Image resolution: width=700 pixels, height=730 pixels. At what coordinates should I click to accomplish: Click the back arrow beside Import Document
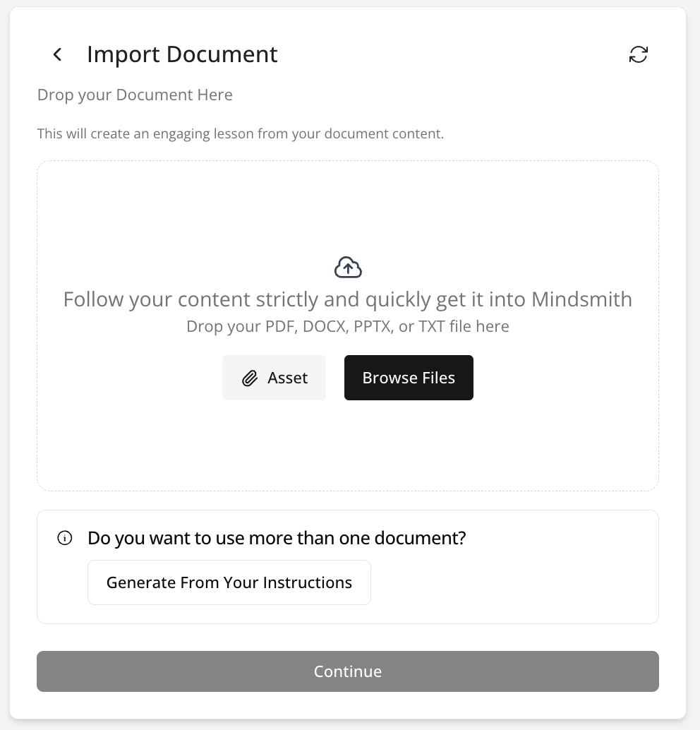click(x=58, y=54)
